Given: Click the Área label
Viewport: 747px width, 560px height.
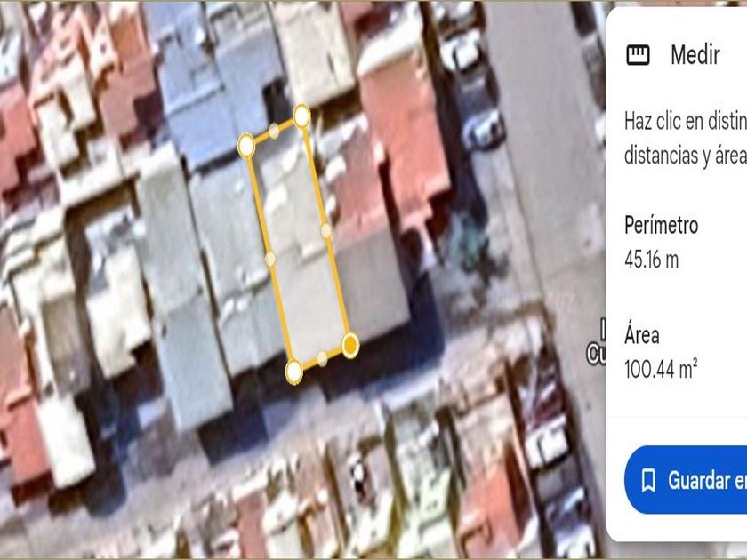Looking at the screenshot, I should point(642,335).
